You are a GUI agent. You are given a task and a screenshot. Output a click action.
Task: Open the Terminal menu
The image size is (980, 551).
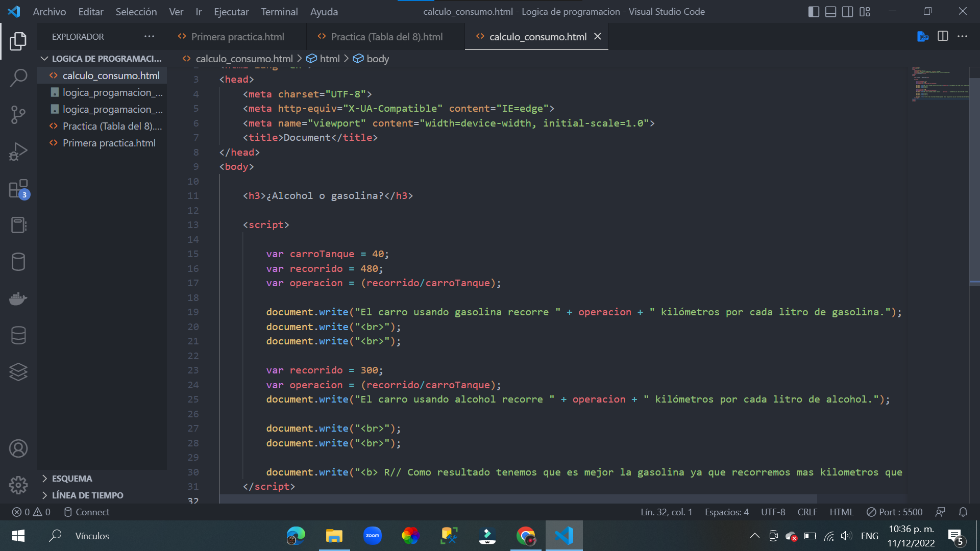pos(279,11)
